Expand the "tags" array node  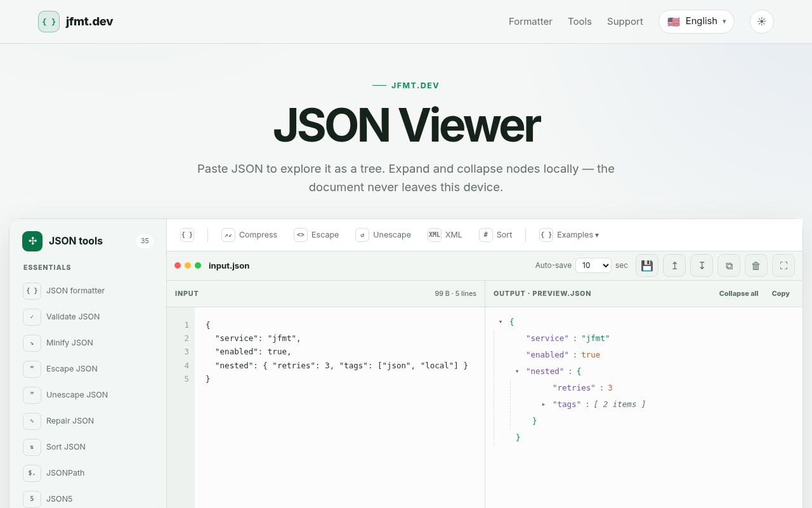[544, 404]
